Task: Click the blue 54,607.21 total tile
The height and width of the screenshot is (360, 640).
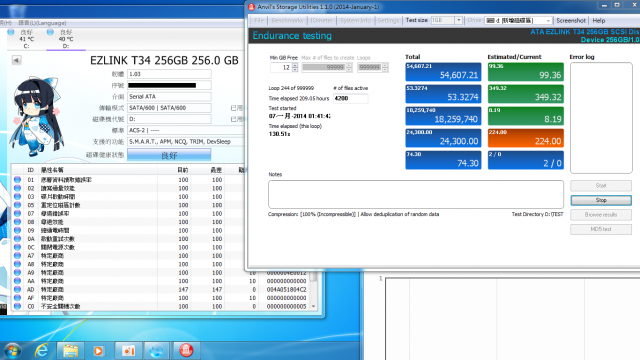Action: coord(443,72)
